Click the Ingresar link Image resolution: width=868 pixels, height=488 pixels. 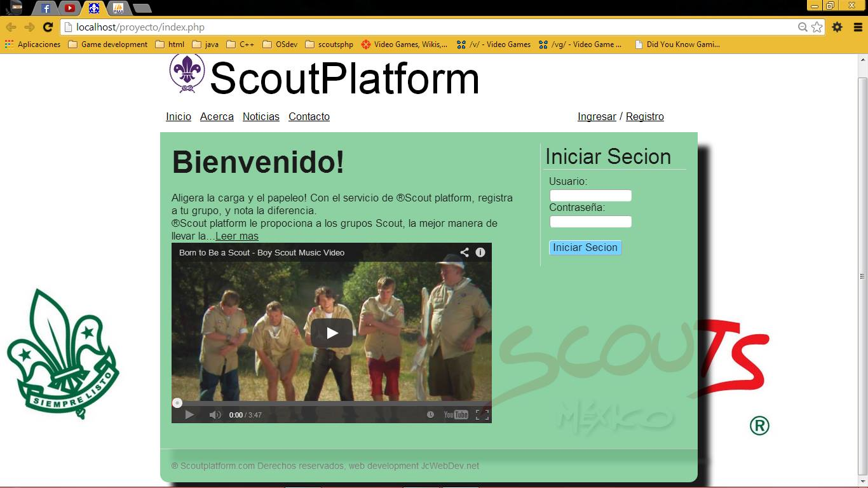[x=597, y=116]
